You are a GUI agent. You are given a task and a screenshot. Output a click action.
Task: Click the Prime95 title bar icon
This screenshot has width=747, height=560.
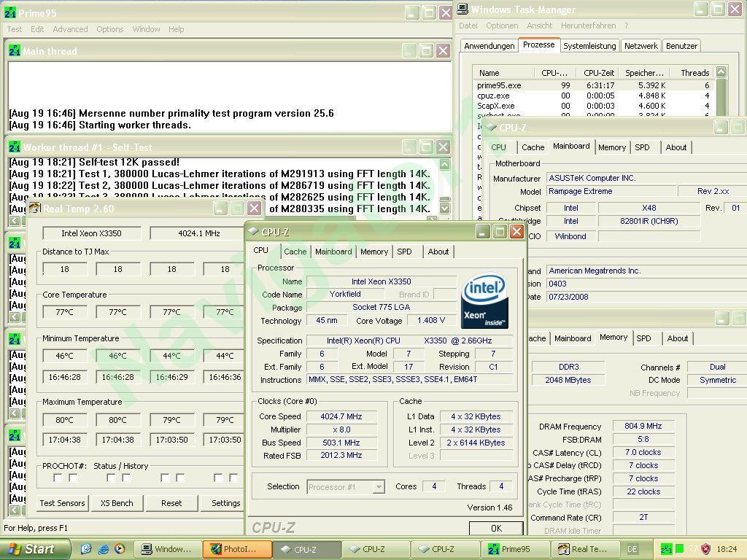[10, 13]
